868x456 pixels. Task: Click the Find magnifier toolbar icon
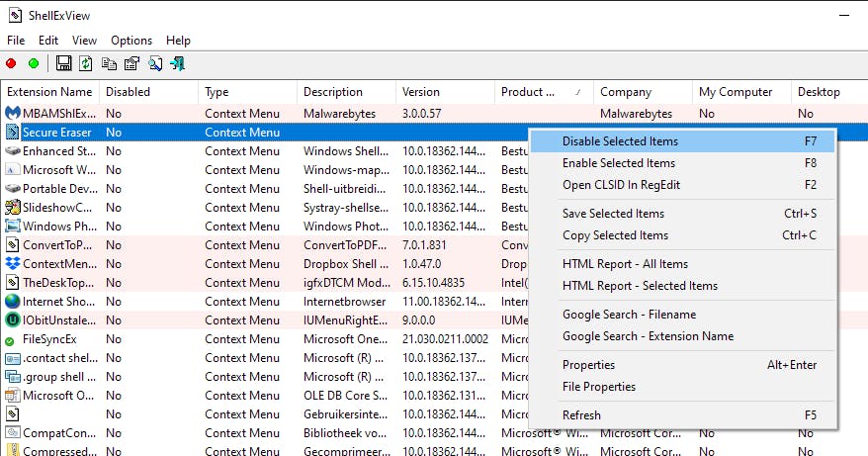[x=155, y=63]
